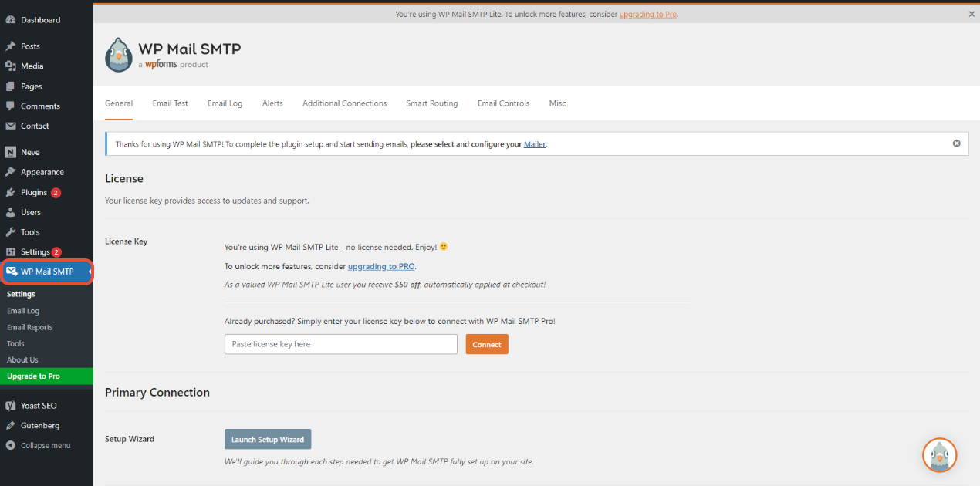The height and width of the screenshot is (486, 980).
Task: Click the Settings sliders icon
Action: [x=11, y=252]
